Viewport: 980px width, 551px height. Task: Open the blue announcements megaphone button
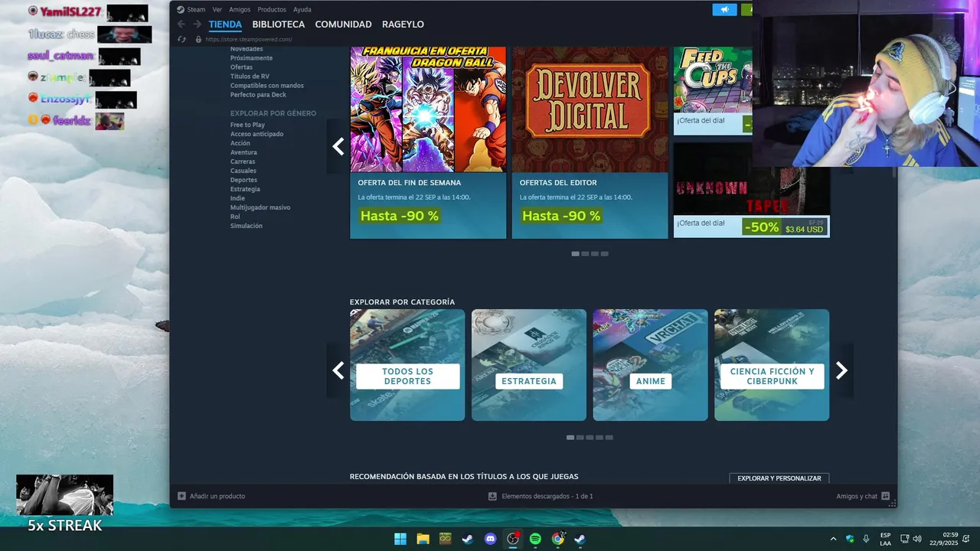(x=724, y=9)
